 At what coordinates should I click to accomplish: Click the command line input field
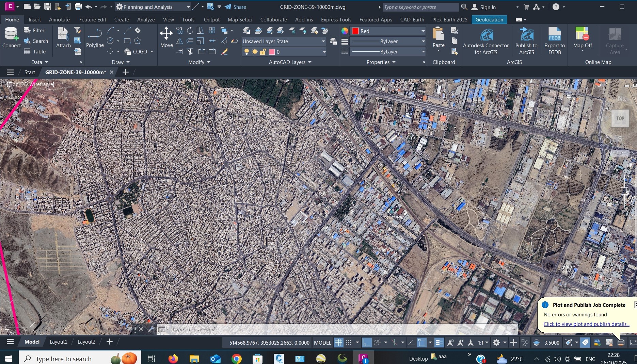(337, 329)
